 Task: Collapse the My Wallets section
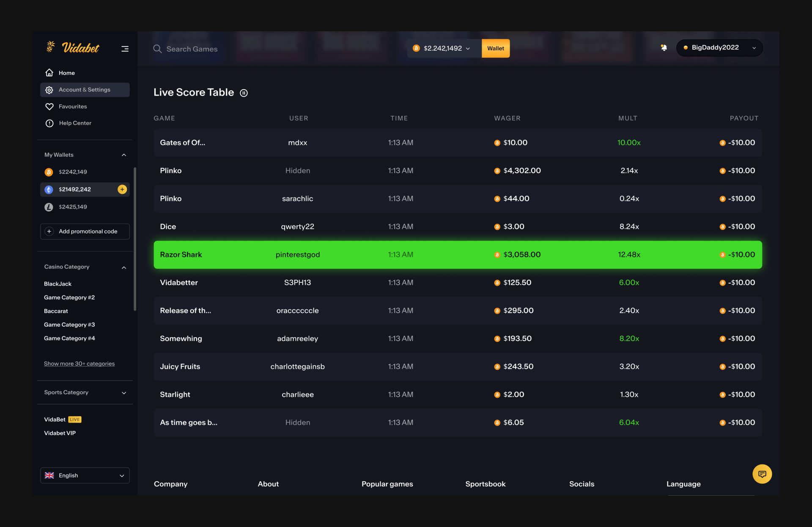[x=124, y=155]
